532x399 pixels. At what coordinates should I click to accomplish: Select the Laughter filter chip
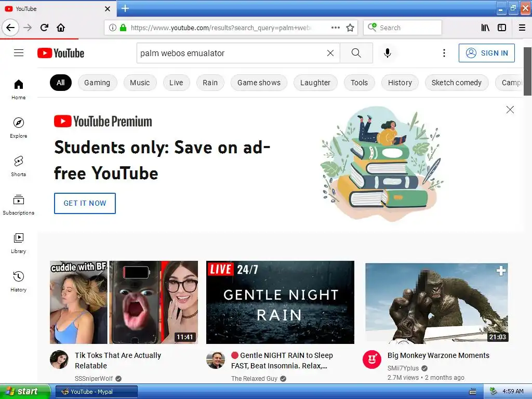point(315,83)
